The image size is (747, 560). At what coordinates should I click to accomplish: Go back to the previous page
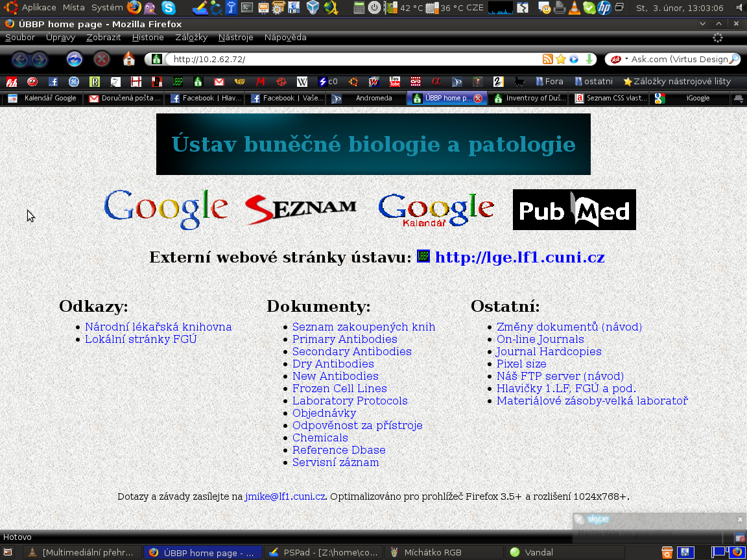coord(20,60)
